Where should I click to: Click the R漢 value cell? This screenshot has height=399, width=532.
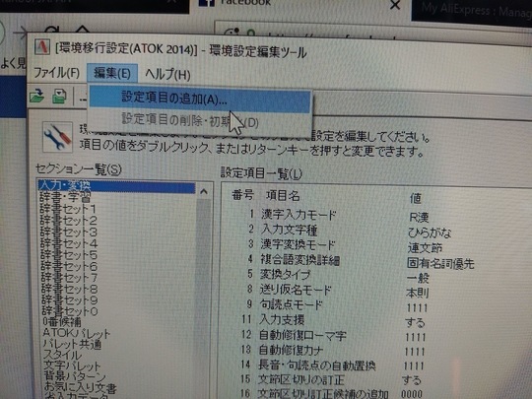419,218
